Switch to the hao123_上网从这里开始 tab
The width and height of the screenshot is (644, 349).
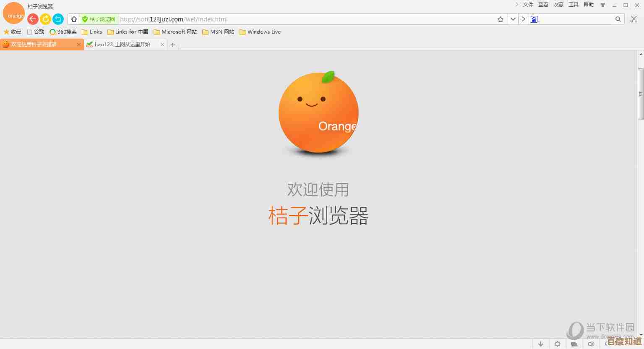pos(122,44)
